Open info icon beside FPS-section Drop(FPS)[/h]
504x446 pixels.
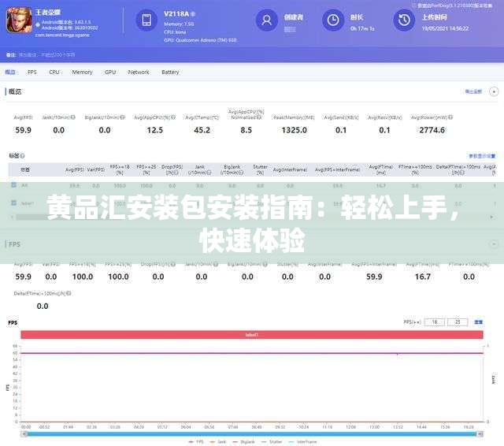[173, 265]
